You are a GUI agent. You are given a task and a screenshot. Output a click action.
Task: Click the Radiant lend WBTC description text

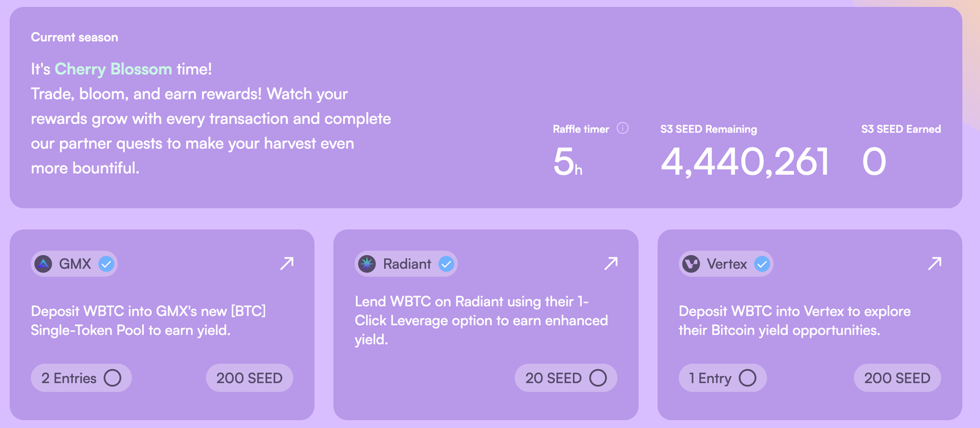click(x=481, y=321)
